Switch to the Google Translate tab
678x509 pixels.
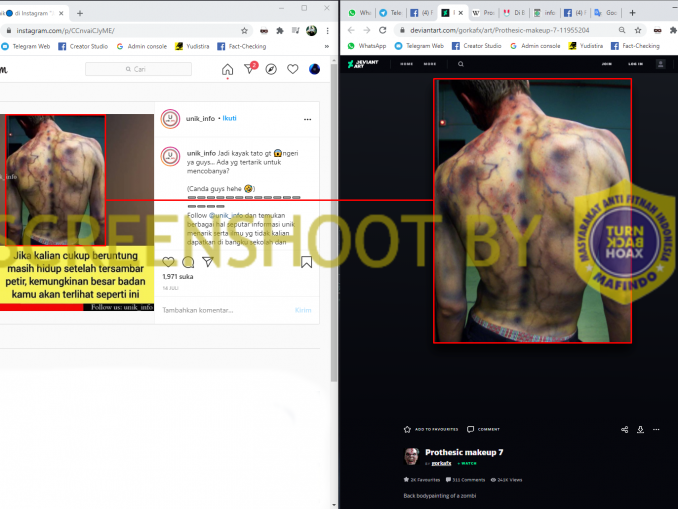606,13
